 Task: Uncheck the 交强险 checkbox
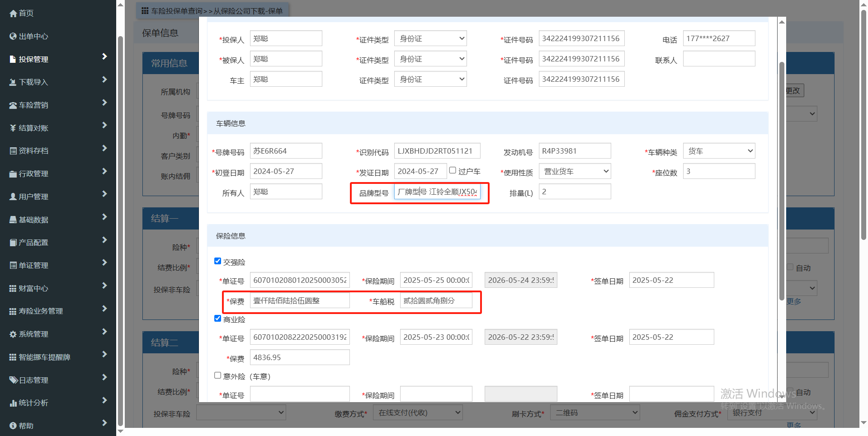coord(217,261)
